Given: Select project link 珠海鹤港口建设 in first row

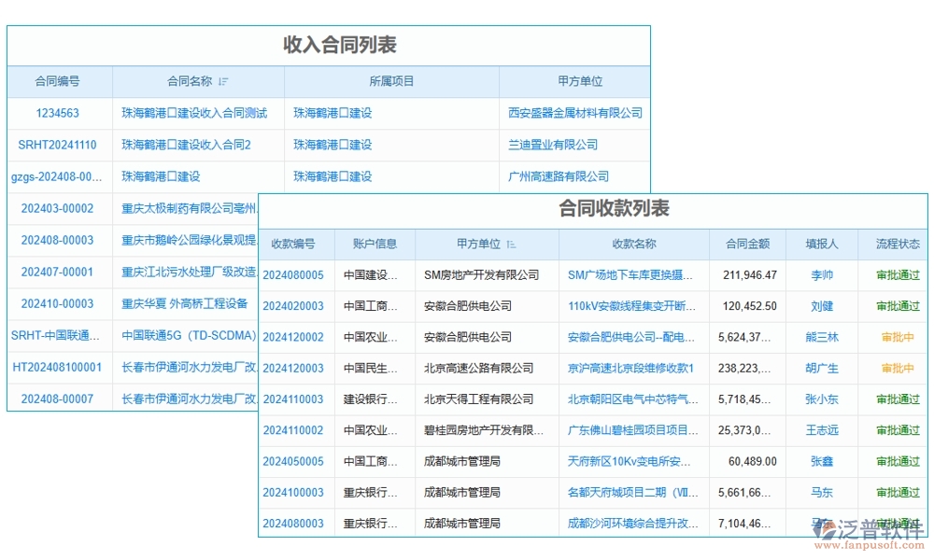Looking at the screenshot, I should [333, 113].
